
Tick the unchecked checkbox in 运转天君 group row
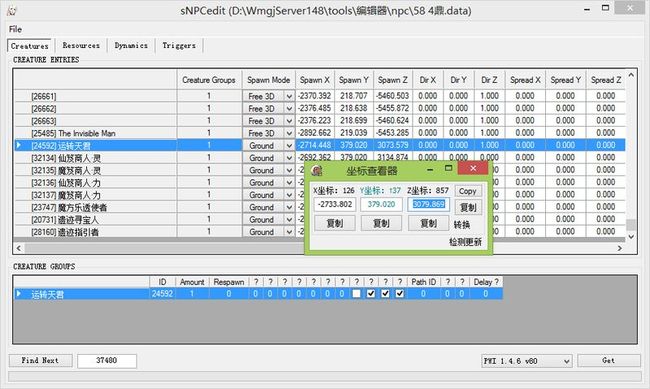click(357, 294)
